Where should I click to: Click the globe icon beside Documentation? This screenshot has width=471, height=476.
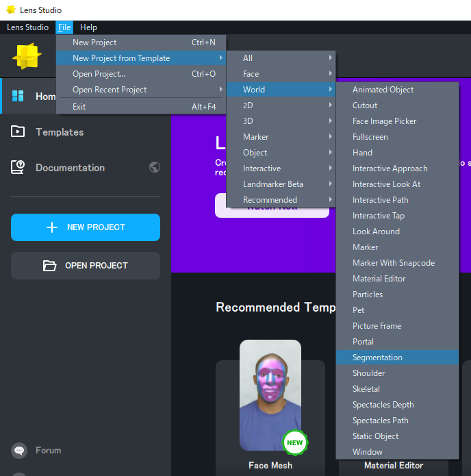click(x=155, y=167)
